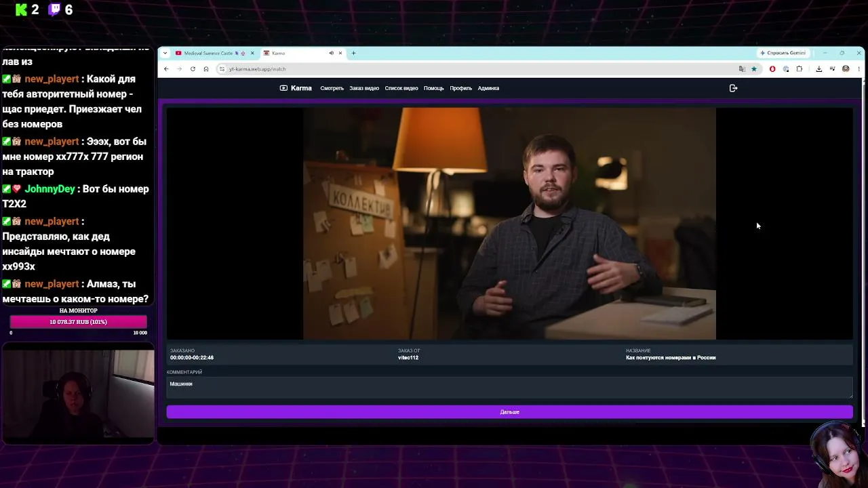Image resolution: width=868 pixels, height=488 pixels.
Task: Log out using the Karma exit icon
Action: [x=733, y=88]
